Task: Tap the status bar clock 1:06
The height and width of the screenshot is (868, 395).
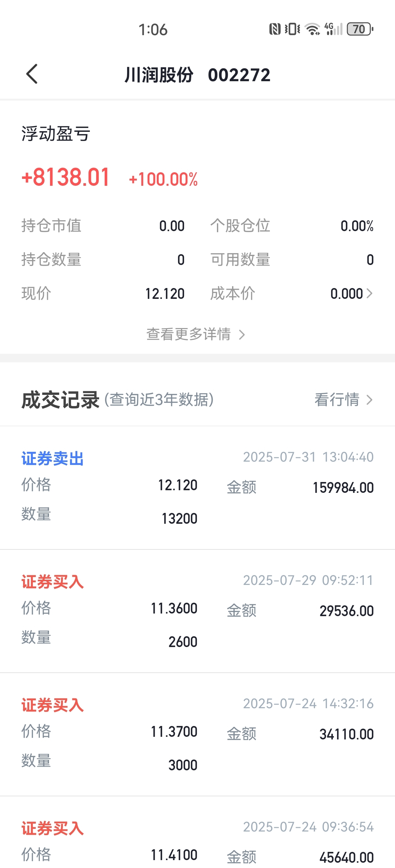Action: [153, 30]
